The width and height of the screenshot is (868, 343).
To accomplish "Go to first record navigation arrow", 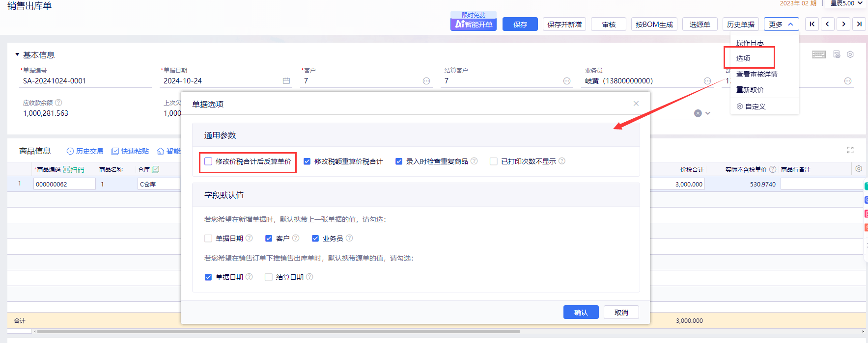I will (812, 24).
